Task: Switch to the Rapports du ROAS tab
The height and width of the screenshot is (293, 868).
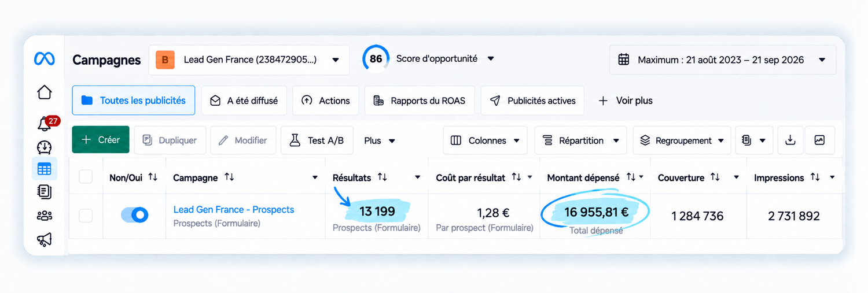Action: coord(419,101)
